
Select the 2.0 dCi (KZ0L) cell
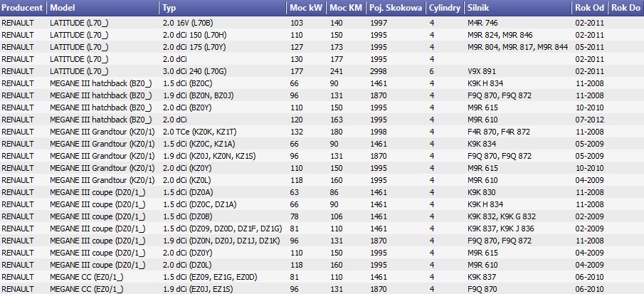(x=187, y=180)
